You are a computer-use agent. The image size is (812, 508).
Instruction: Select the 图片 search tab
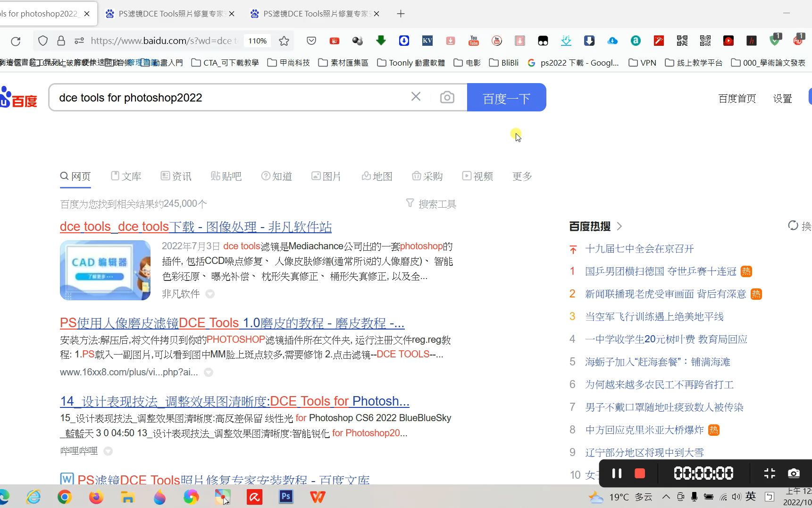click(x=326, y=176)
